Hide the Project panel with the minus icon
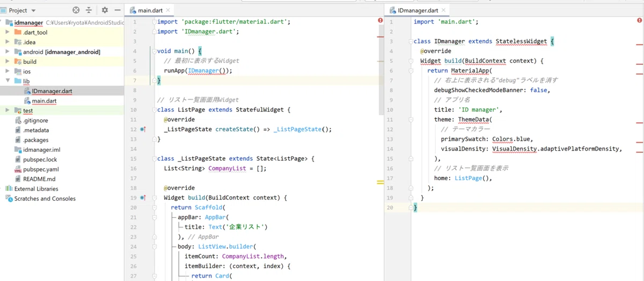Viewport: 644px width, 281px height. coord(117,10)
